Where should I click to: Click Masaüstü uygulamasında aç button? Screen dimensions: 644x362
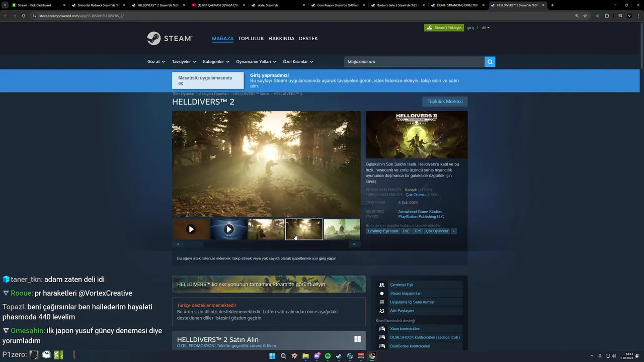208,80
